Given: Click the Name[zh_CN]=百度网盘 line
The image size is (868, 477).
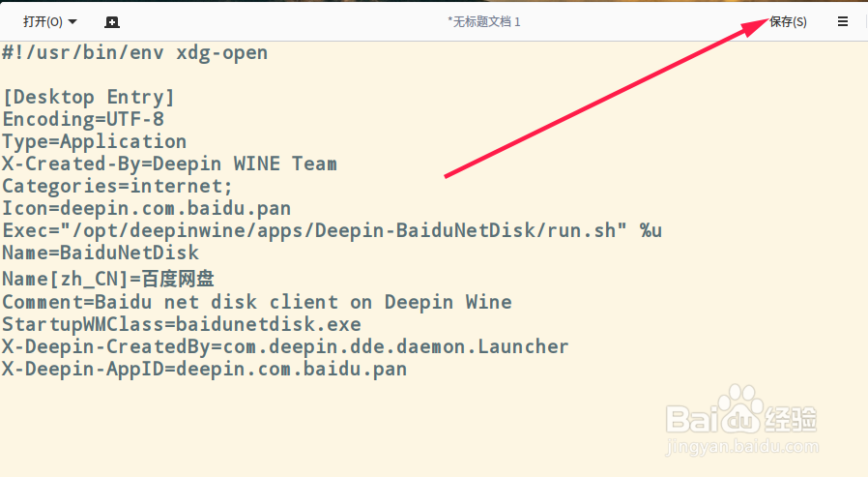Looking at the screenshot, I should pyautogui.click(x=108, y=278).
